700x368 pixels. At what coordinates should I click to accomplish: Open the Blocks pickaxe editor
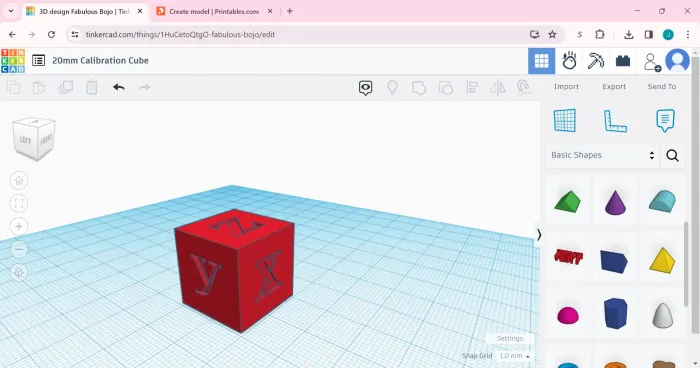click(596, 61)
